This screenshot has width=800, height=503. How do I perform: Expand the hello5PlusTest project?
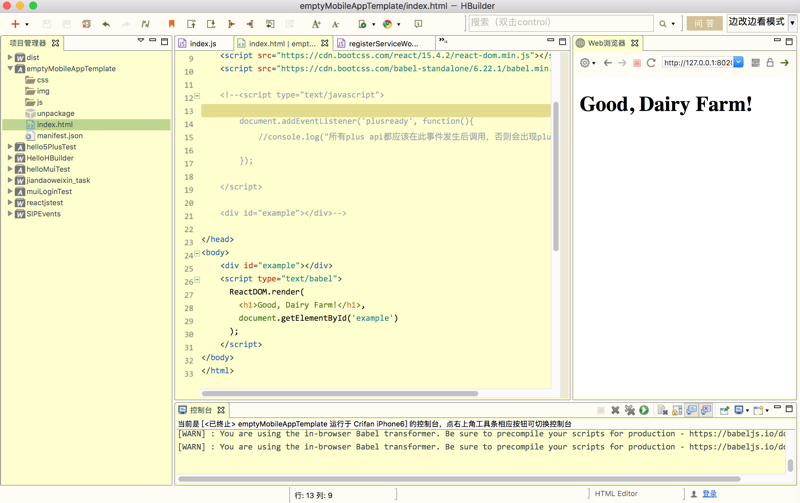click(x=10, y=147)
